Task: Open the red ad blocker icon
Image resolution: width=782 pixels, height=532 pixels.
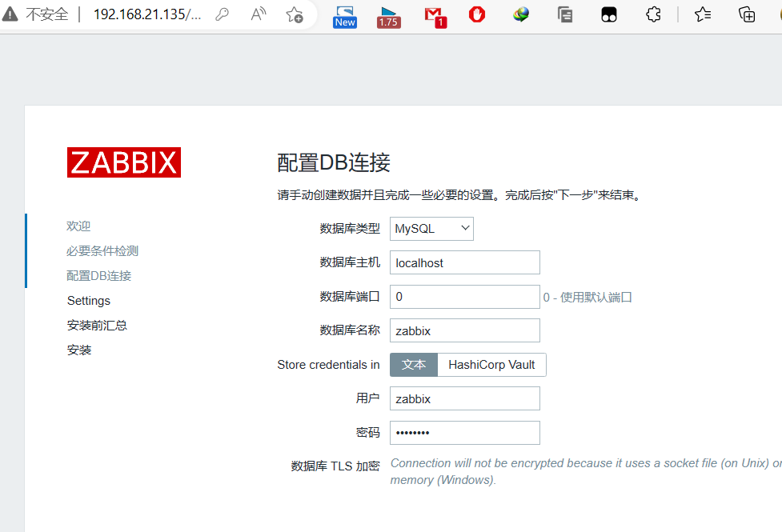Action: 477,14
